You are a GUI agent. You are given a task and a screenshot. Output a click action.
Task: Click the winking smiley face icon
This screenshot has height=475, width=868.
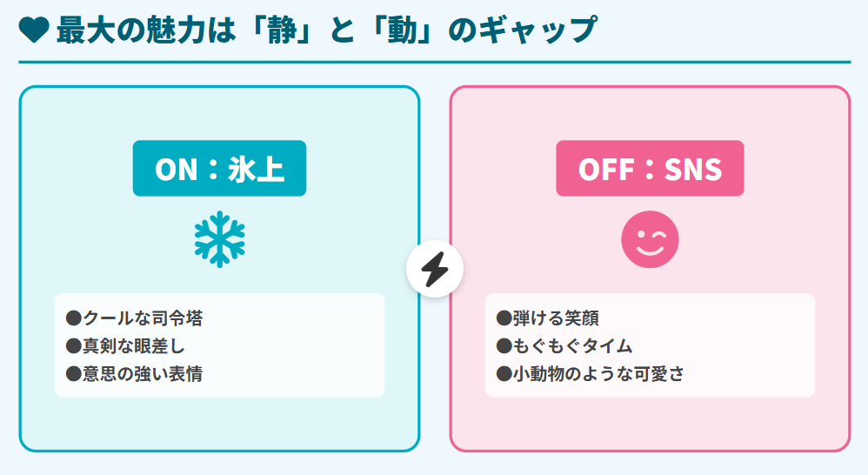[650, 239]
